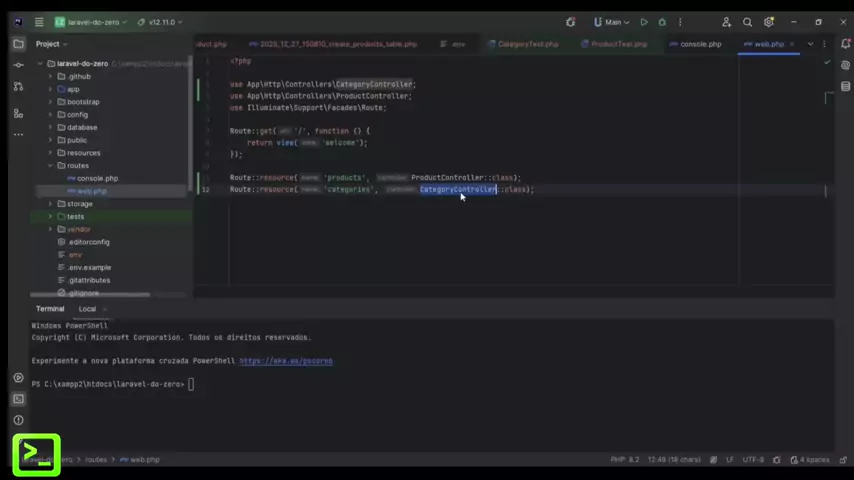Open the Commit tool window icon
This screenshot has height=480, width=854.
18,65
